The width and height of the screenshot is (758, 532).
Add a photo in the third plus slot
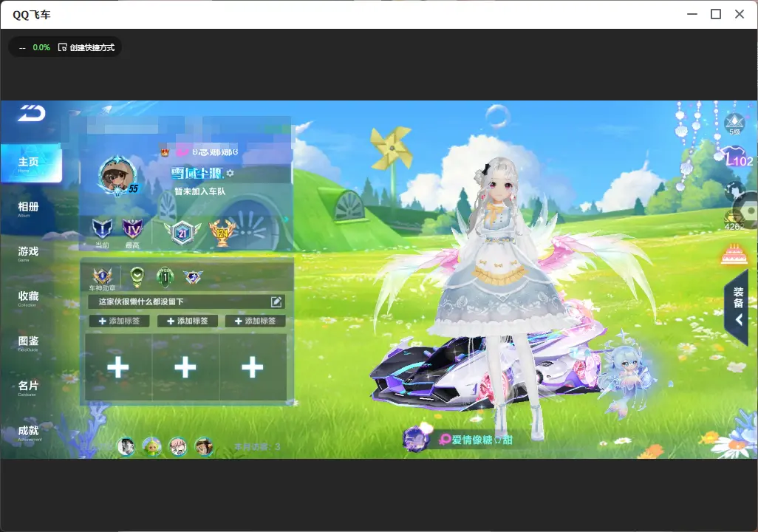tap(253, 367)
